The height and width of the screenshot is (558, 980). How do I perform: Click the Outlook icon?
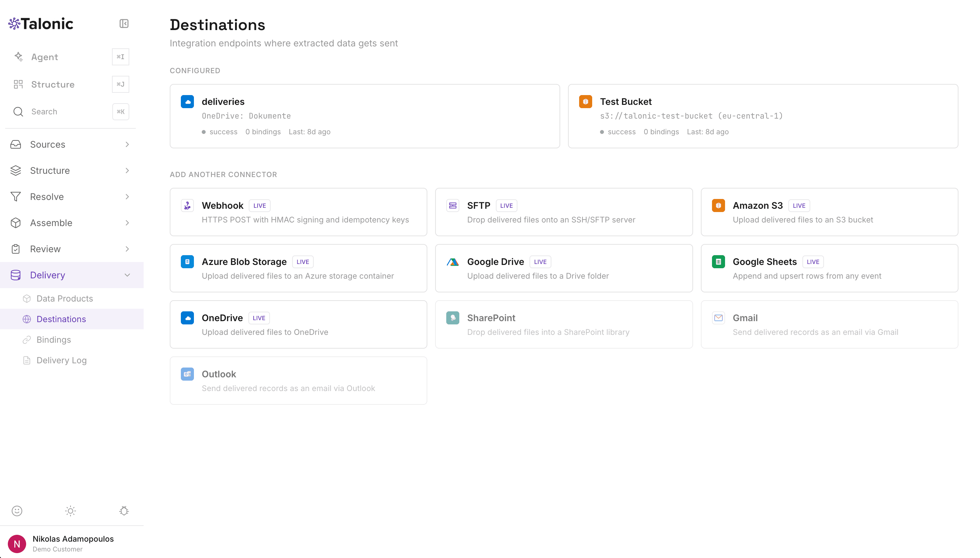[187, 374]
